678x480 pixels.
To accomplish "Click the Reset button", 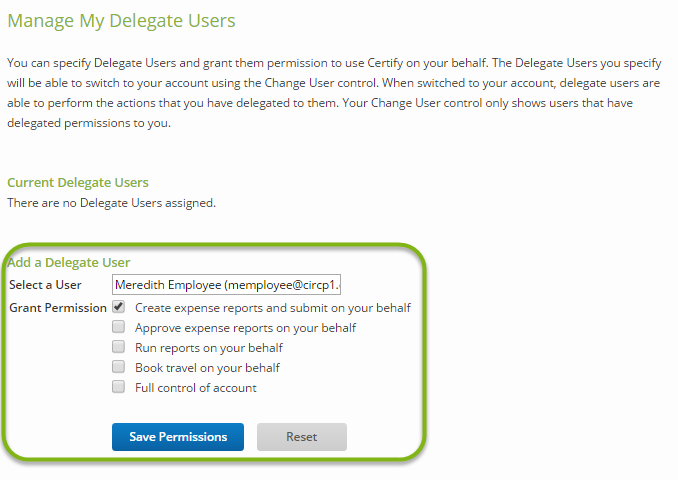I will point(301,437).
